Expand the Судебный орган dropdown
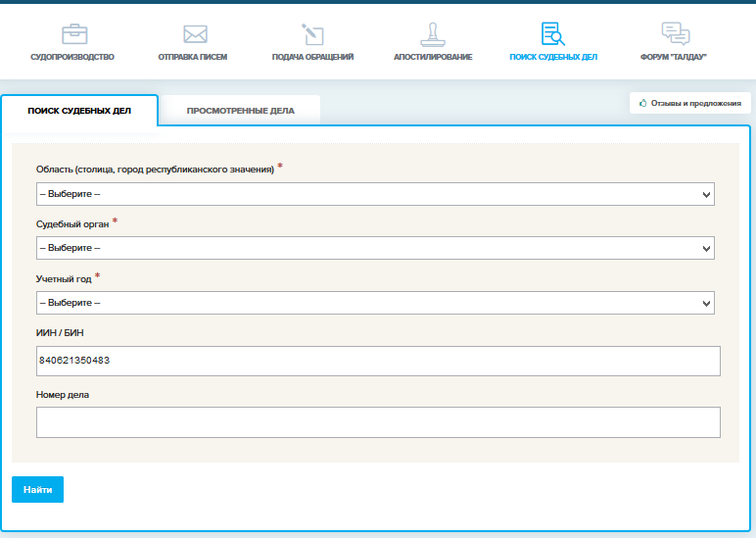Screen dimensions: 756x538 (x=375, y=248)
